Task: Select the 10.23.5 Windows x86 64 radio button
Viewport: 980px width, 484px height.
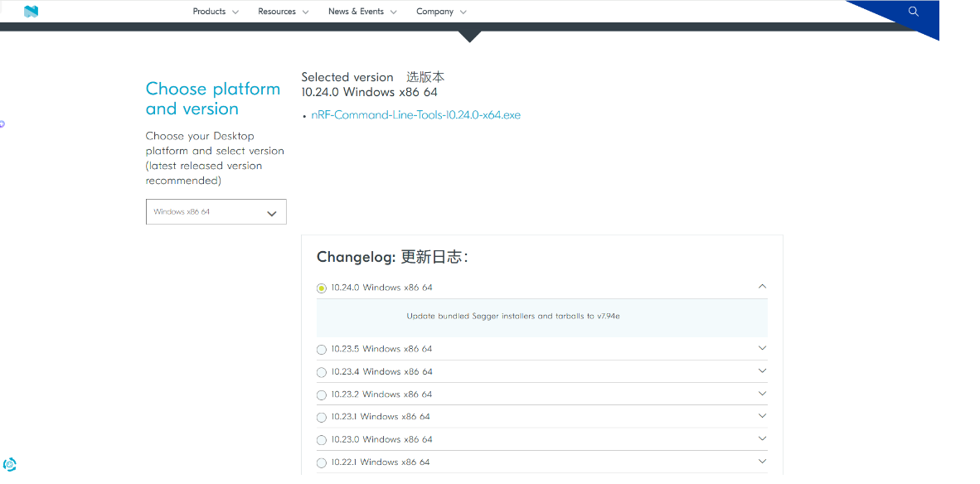Action: click(321, 349)
